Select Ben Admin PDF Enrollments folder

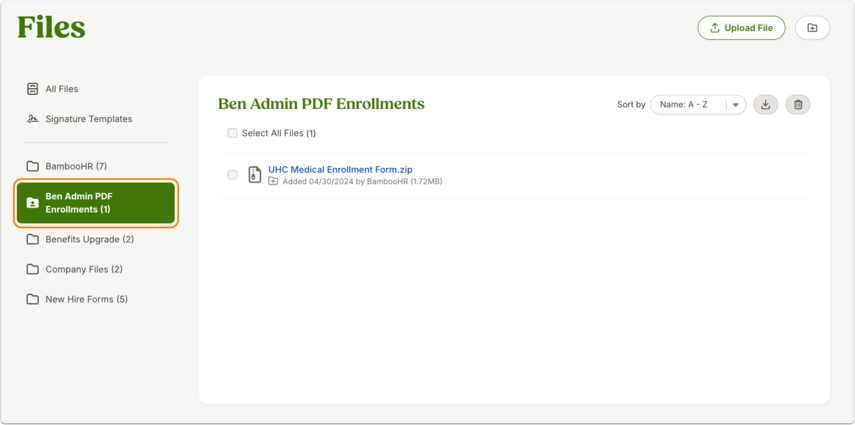(96, 203)
